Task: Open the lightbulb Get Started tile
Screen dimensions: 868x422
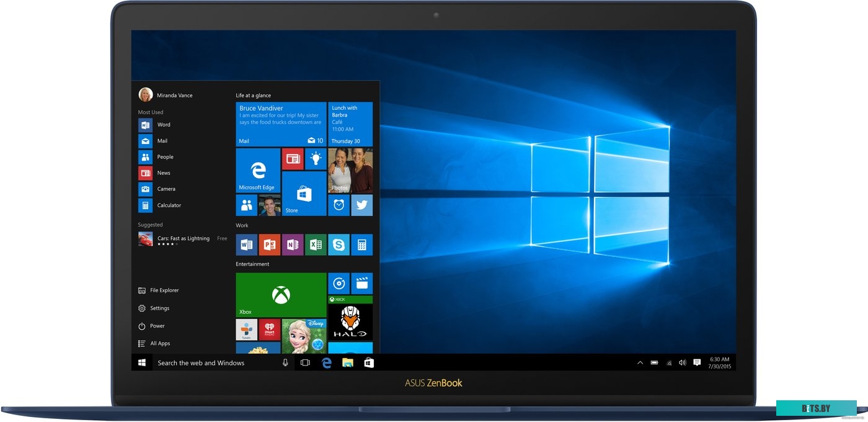Action: [x=316, y=159]
